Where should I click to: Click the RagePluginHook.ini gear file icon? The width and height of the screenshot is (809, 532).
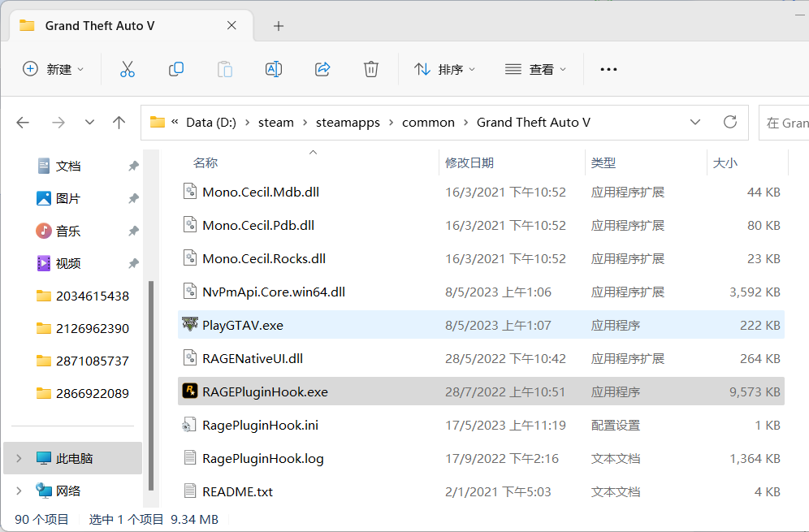pos(189,425)
